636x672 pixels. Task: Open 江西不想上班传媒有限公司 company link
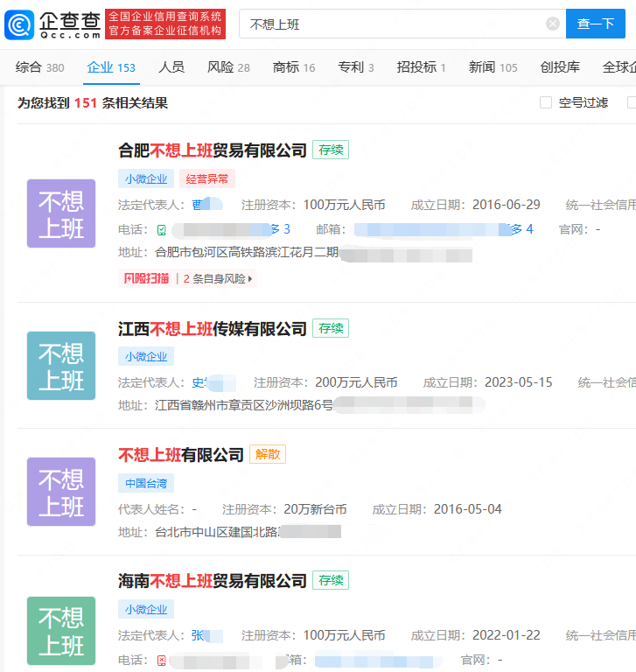(213, 329)
